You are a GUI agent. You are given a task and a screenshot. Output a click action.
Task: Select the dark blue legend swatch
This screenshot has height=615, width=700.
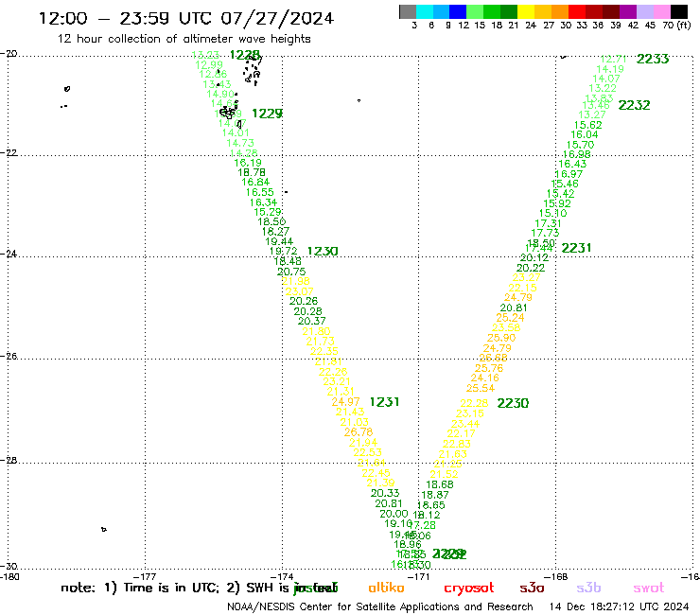pos(458,11)
